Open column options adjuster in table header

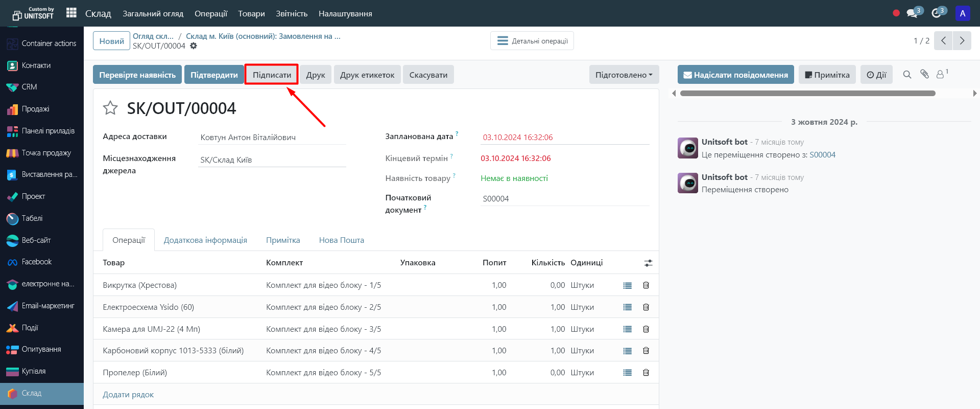click(648, 263)
